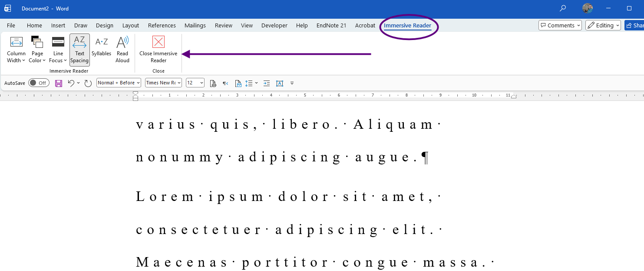Click the Share button
Image resolution: width=644 pixels, height=271 pixels.
tap(634, 25)
